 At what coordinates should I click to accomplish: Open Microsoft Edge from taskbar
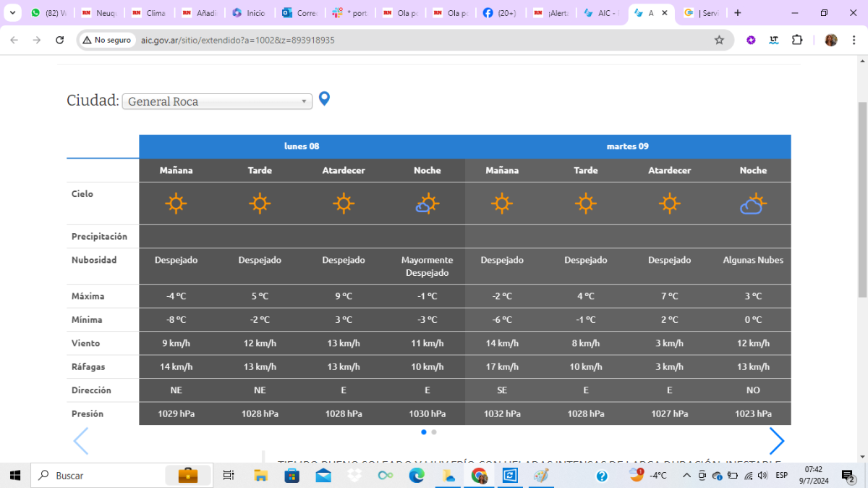417,476
